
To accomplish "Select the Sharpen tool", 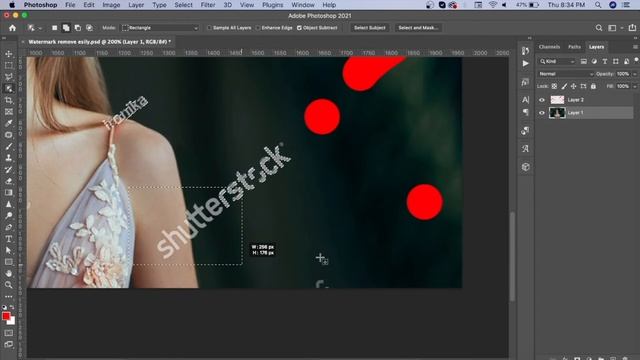I will (x=9, y=204).
